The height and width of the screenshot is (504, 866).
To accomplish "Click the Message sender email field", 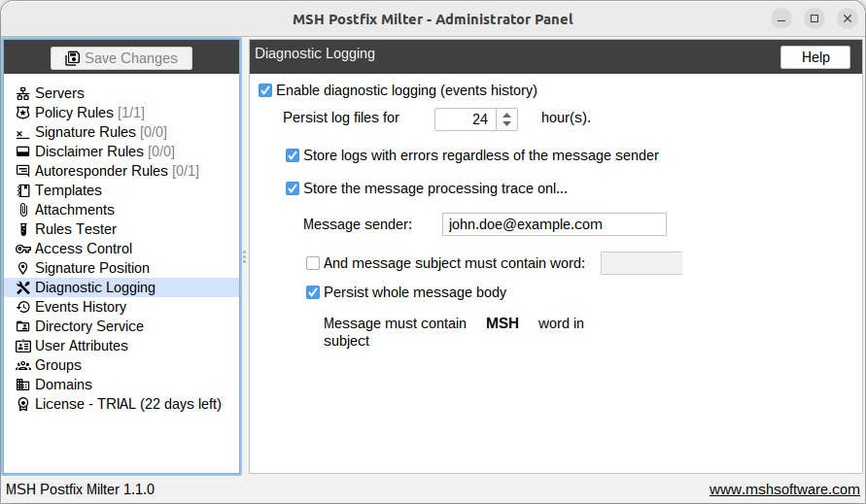I will pos(554,224).
